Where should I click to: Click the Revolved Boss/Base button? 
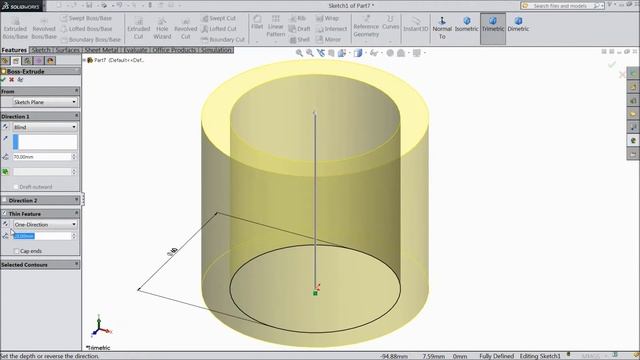44,28
